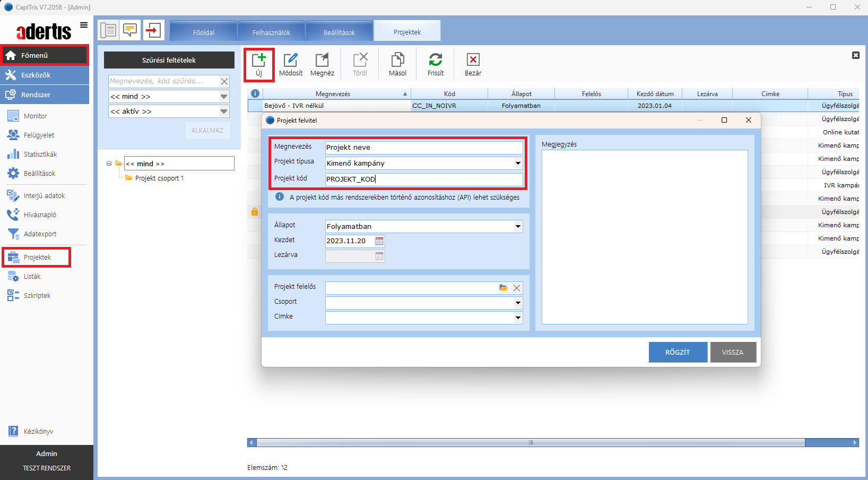Screen dimensions: 868x480
Task: Open Statisztikák in the sidebar
Action: [x=40, y=155]
